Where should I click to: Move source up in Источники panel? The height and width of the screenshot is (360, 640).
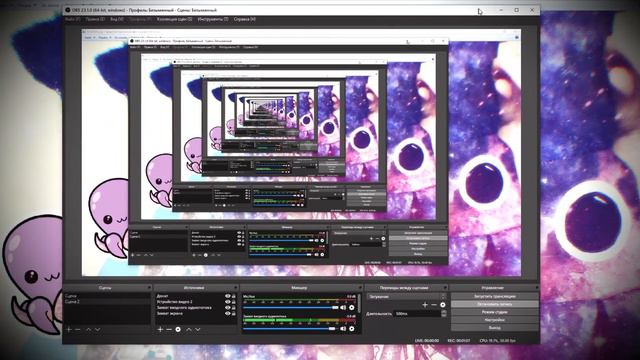click(x=189, y=329)
